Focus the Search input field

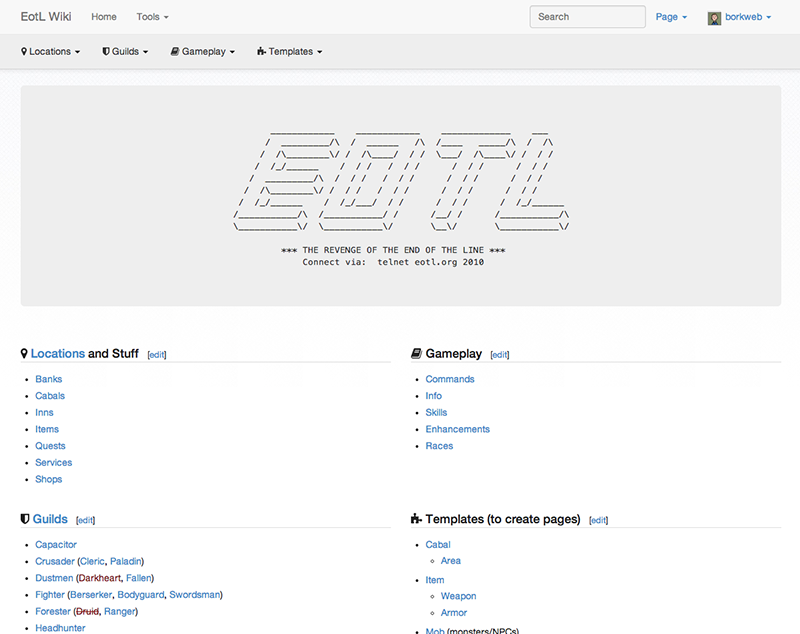[587, 17]
